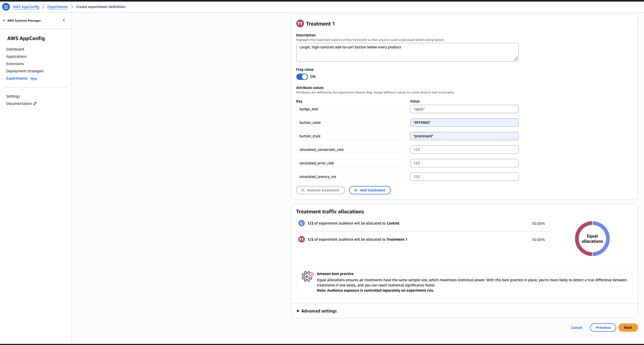Viewport: 644px width, 345px height.
Task: Click the Add treatment button
Action: pos(370,190)
